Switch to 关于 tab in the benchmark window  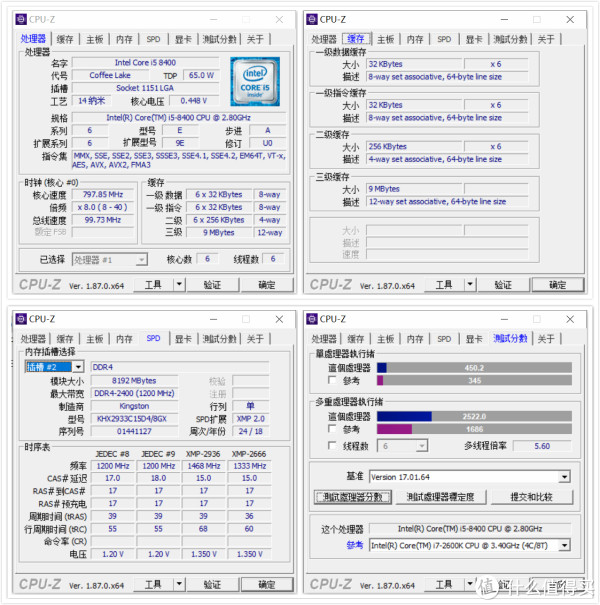pos(546,339)
